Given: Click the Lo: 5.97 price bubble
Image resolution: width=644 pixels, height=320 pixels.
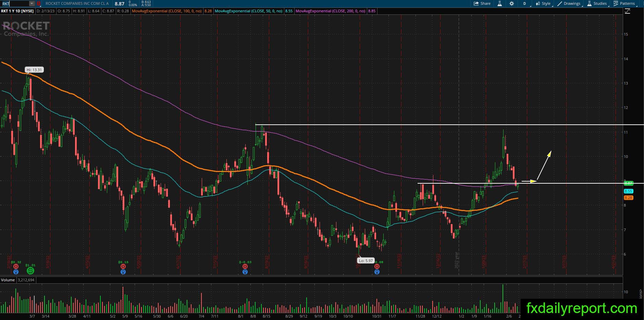Looking at the screenshot, I should click(x=366, y=261).
